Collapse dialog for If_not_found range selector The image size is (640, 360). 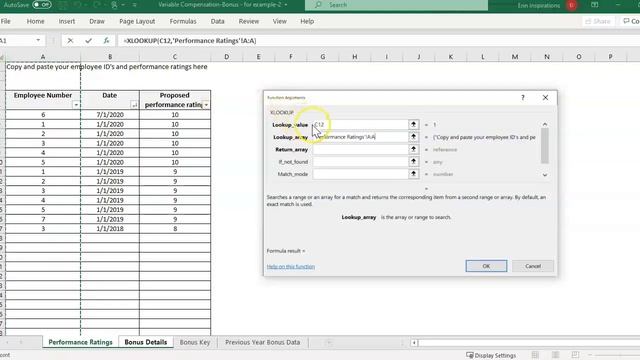click(413, 162)
